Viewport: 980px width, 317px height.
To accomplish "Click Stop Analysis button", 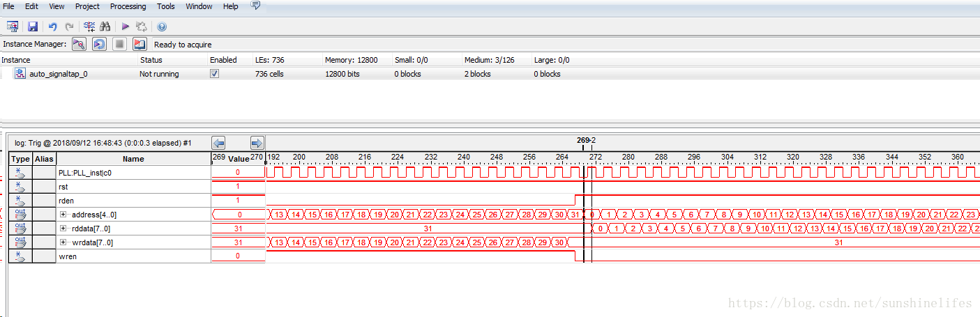I will 119,45.
